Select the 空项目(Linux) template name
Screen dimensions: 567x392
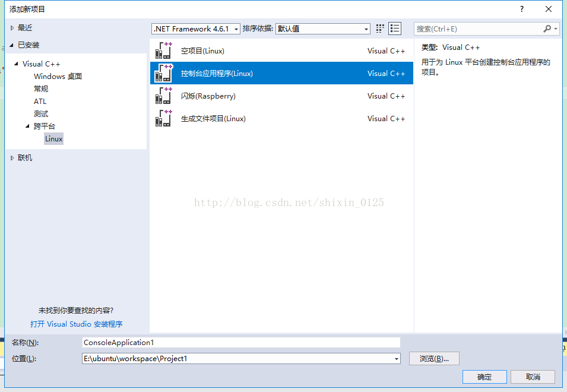(202, 51)
